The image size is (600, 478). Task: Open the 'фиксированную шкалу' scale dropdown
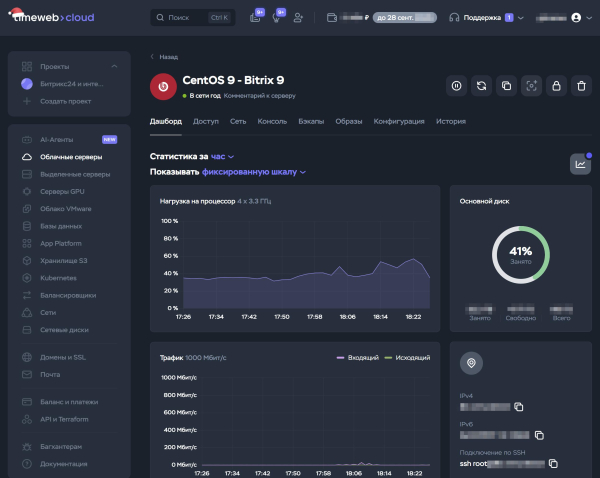point(257,172)
